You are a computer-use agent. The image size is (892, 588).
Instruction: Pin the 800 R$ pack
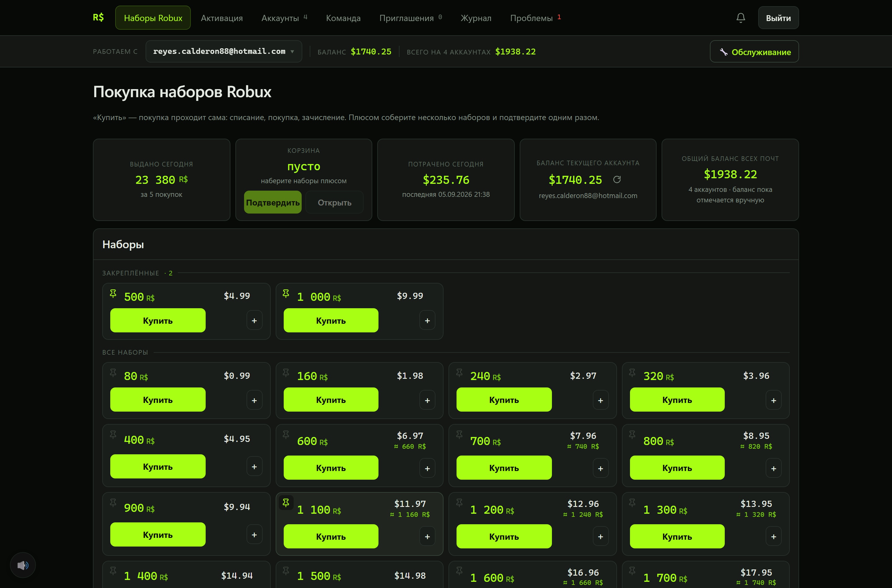[632, 435]
